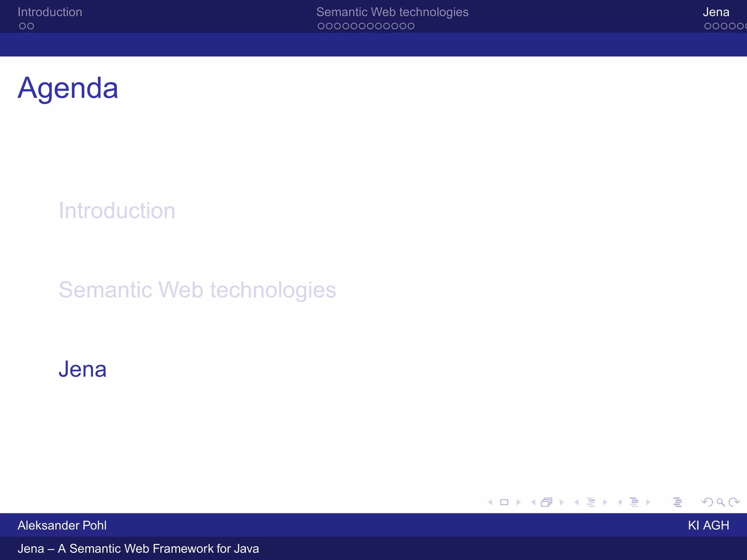Select second slide circle under header Introduction
This screenshot has height=560, width=747.
pos(31,26)
